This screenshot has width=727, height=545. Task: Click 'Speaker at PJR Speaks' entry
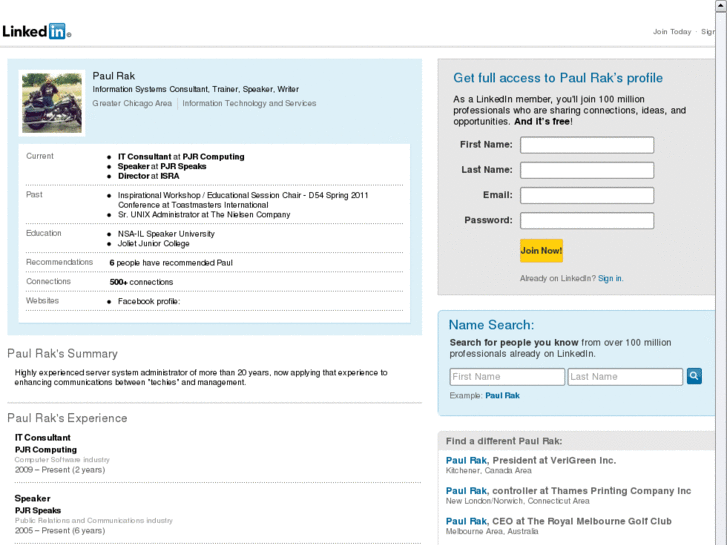point(162,167)
